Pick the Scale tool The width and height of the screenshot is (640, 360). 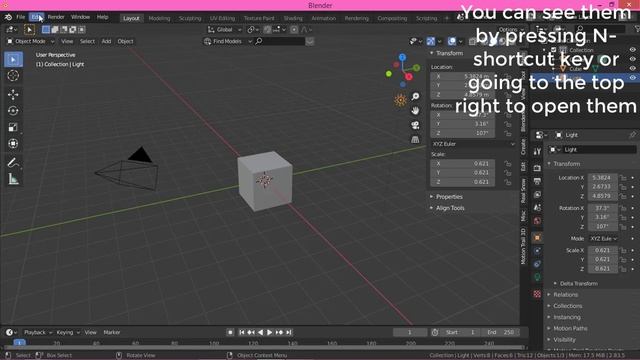(x=13, y=127)
